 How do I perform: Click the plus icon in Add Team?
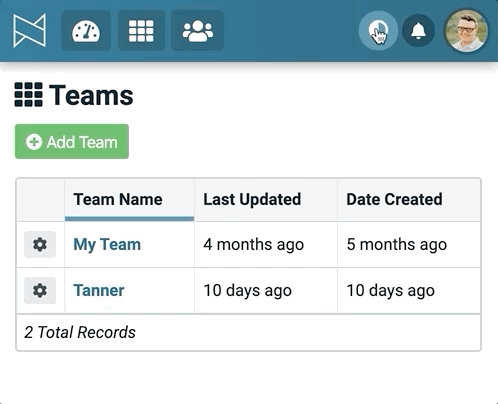(34, 142)
